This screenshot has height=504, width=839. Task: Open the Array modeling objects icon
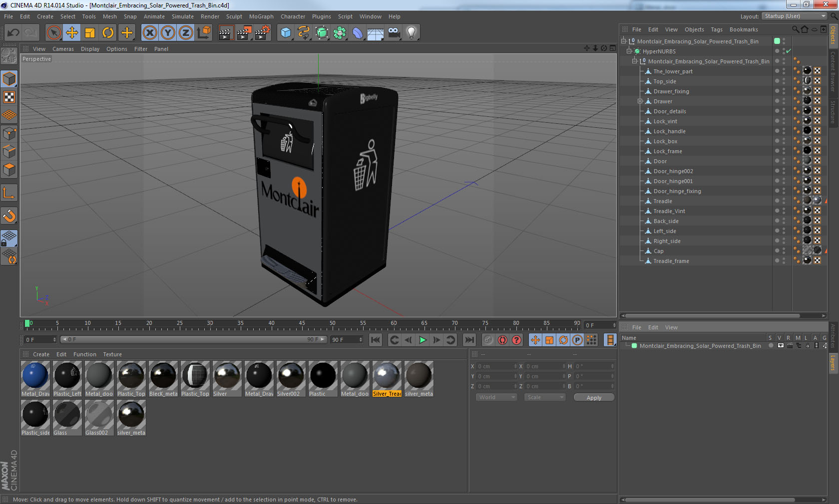(340, 33)
